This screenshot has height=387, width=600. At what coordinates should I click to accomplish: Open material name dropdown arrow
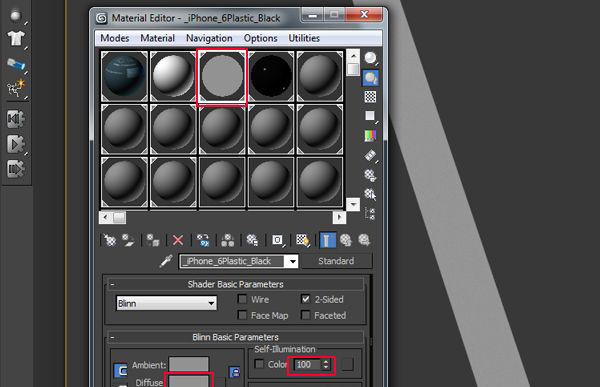(x=293, y=261)
